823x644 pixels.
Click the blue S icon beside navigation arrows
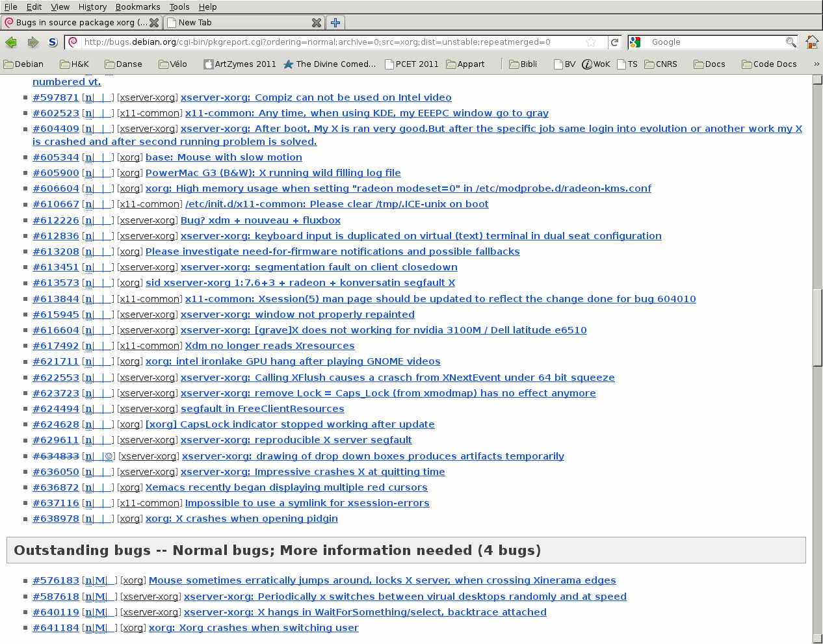(53, 42)
